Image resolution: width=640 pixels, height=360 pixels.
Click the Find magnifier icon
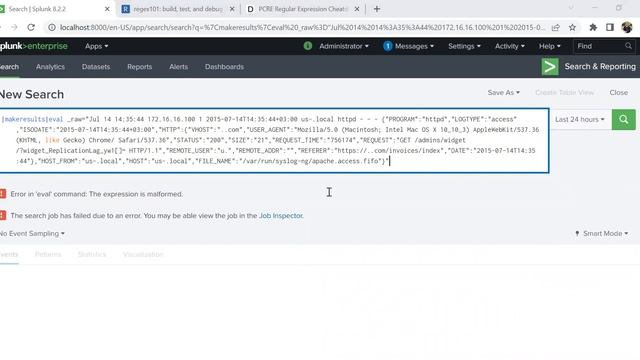628,46
